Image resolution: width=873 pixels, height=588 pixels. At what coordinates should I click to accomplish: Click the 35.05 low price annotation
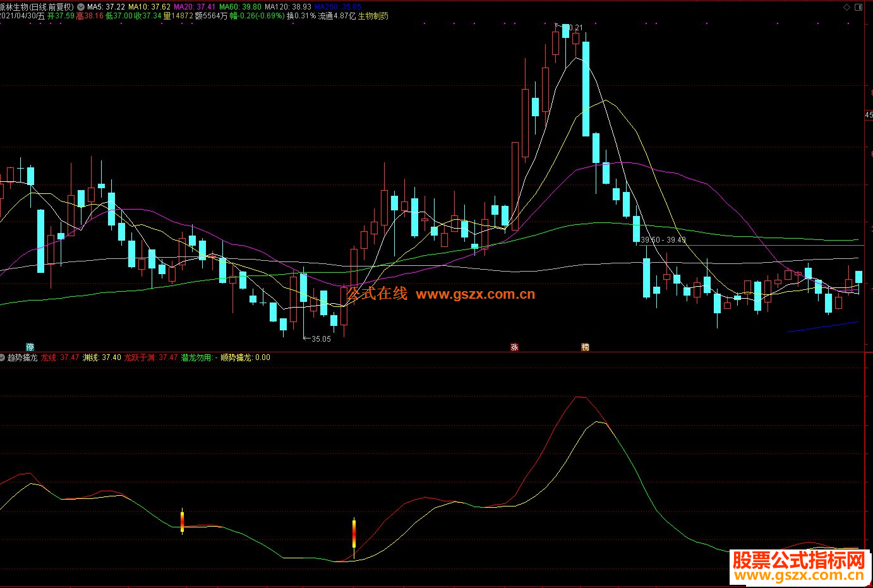coord(321,339)
